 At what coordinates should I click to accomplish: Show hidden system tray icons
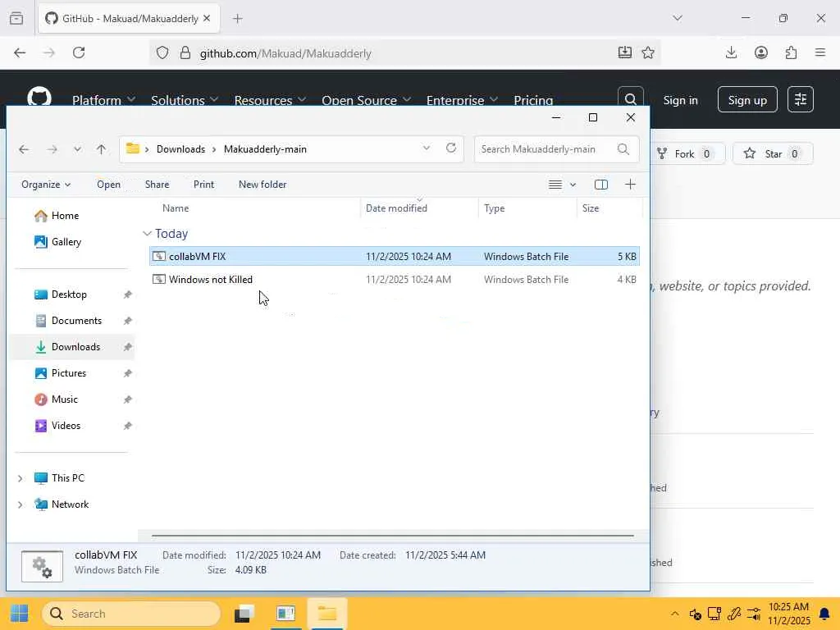(675, 614)
